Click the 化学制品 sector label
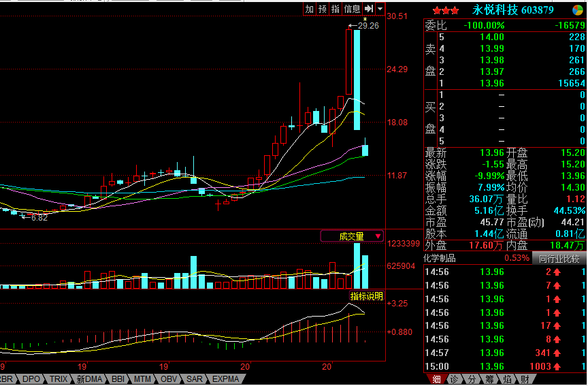This screenshot has height=386, width=588. [439, 259]
